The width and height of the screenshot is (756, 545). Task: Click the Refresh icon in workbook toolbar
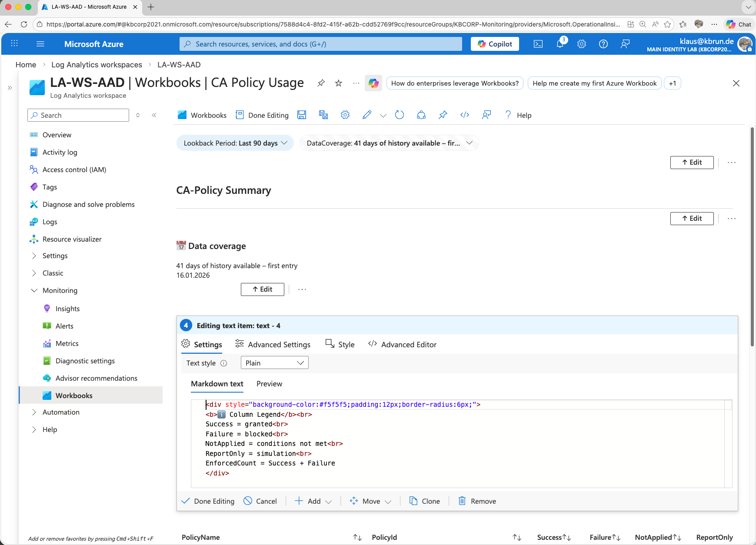pos(400,115)
